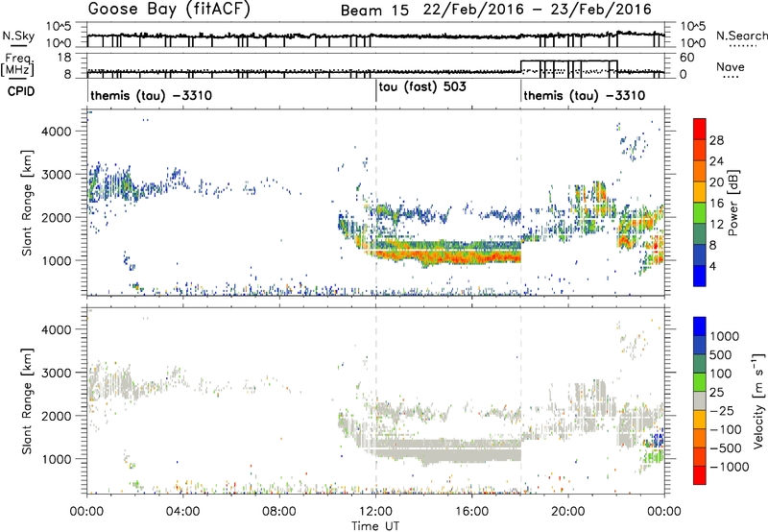Click the "24" label on Power color bar
Image resolution: width=768 pixels, height=532 pixels.
pos(716,161)
